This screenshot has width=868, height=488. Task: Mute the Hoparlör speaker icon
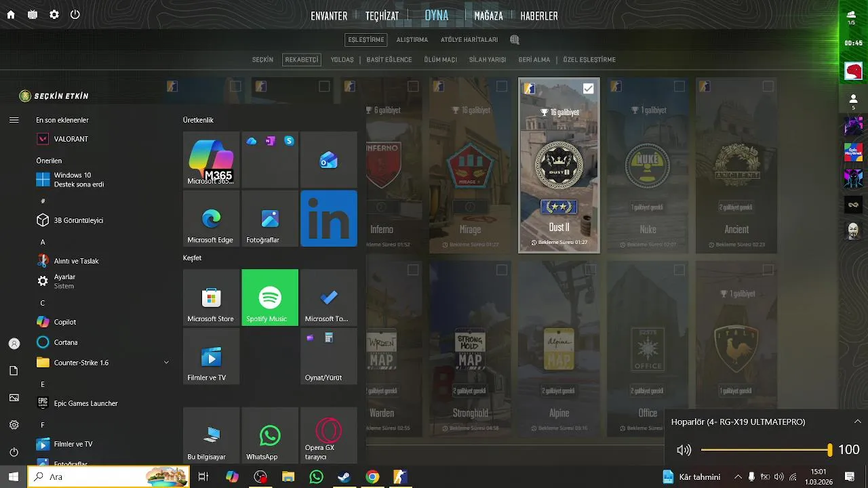(x=684, y=450)
